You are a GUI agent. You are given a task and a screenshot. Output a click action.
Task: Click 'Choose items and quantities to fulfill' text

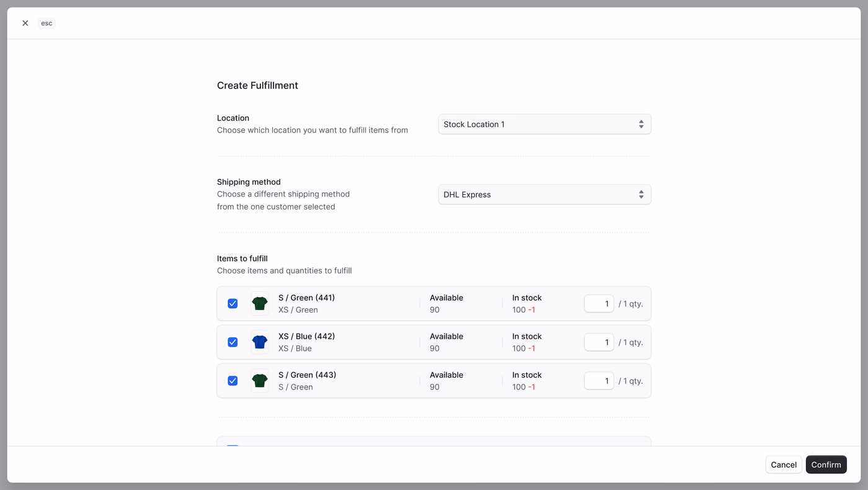[284, 270]
